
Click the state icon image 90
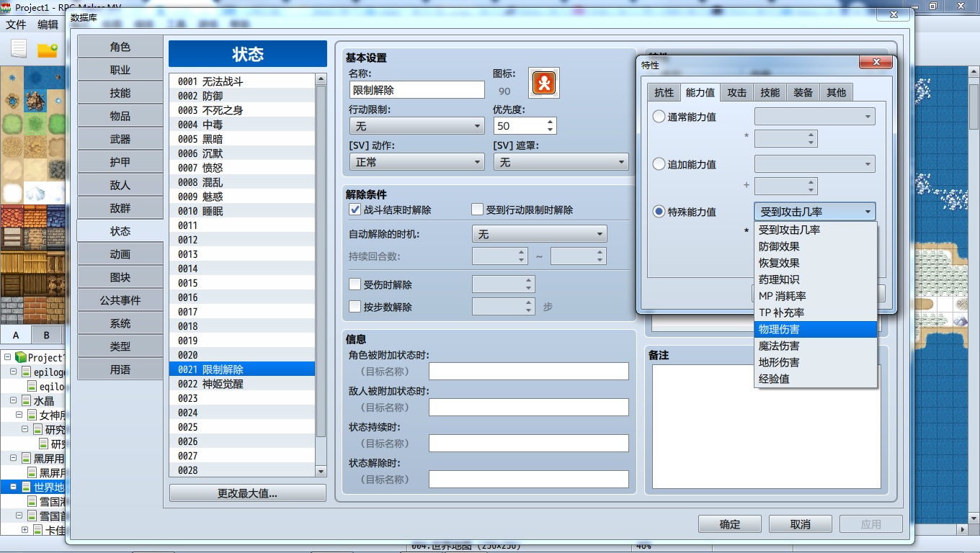coord(544,83)
